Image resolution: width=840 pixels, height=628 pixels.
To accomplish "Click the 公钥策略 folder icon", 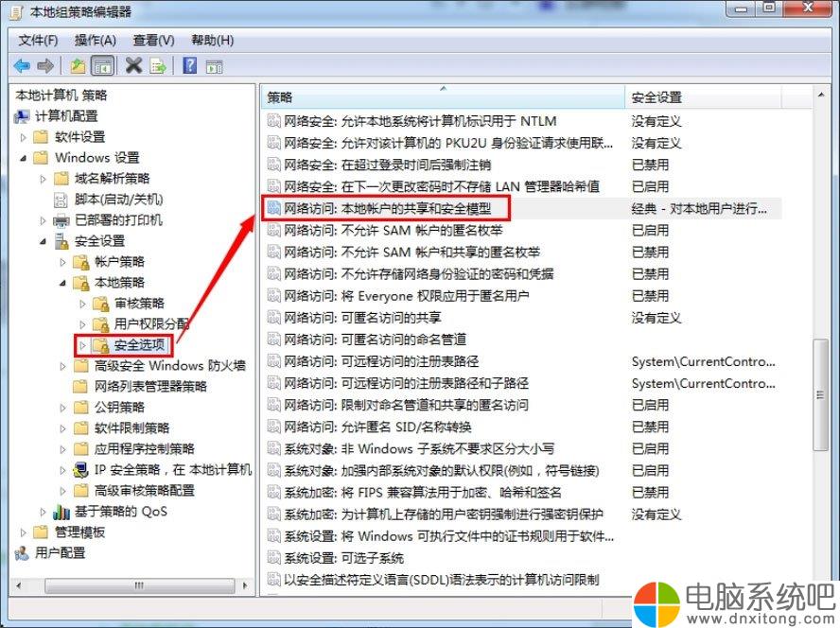I will 81,408.
